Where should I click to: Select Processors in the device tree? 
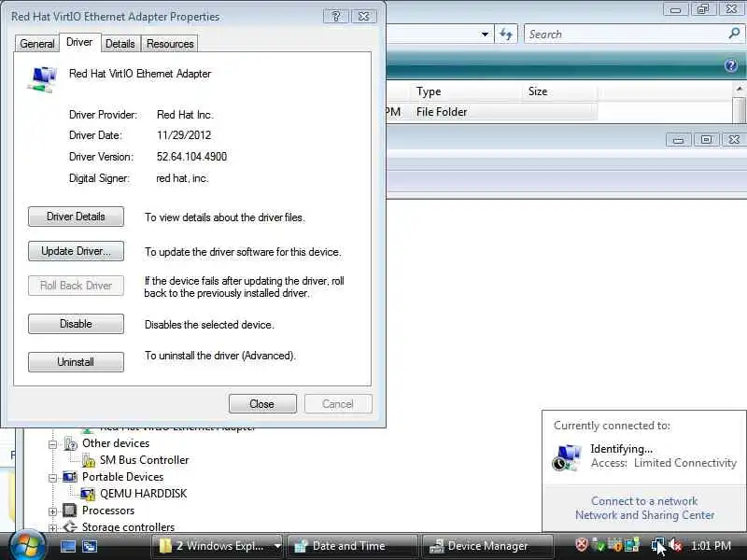pos(108,511)
